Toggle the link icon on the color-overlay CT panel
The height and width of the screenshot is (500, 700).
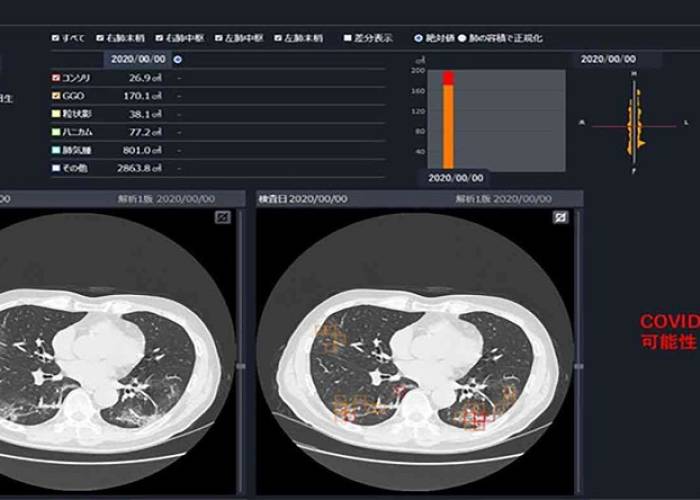coord(560,217)
